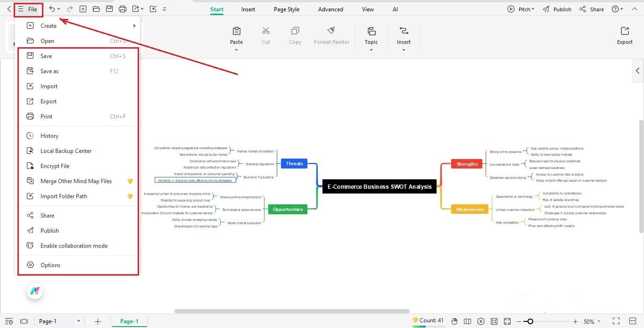Open the quick Export dropdown arrow

142,9
